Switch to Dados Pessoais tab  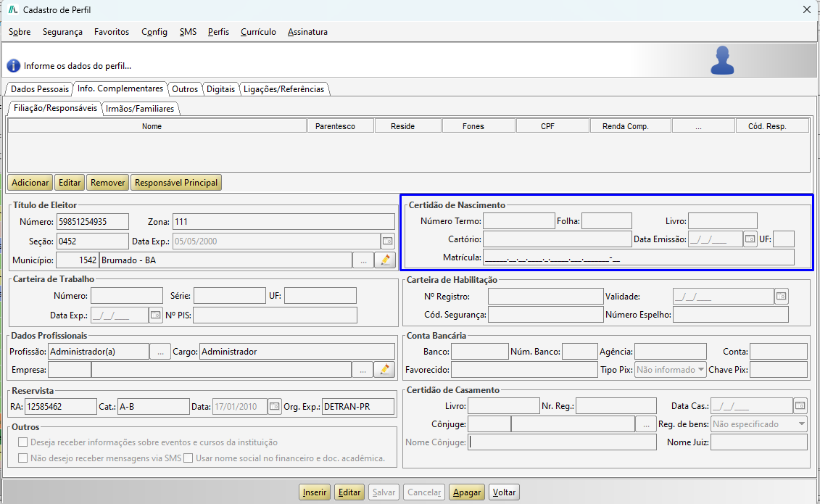[x=40, y=89]
